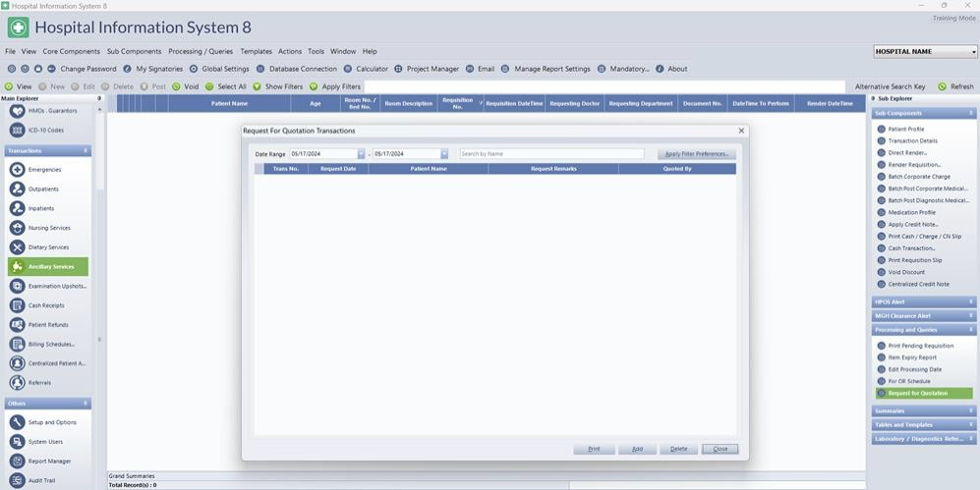980x490 pixels.
Task: Open the start date range dropdown
Action: click(x=361, y=154)
